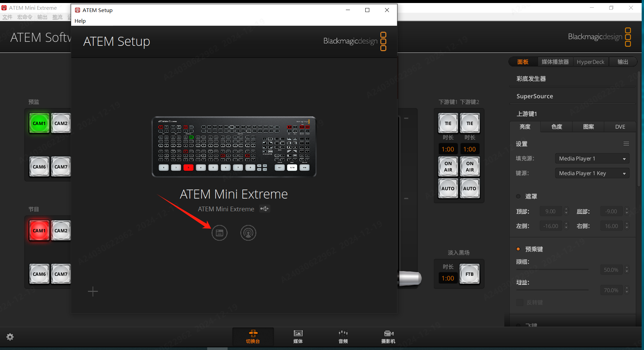644x350 pixels.
Task: Select the 图案 pattern key tab
Action: click(x=589, y=127)
